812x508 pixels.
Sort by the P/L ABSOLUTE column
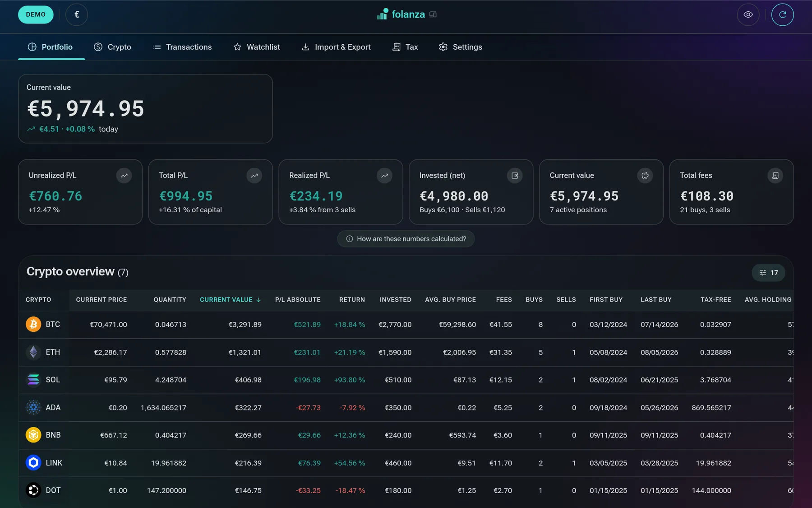pyautogui.click(x=298, y=300)
